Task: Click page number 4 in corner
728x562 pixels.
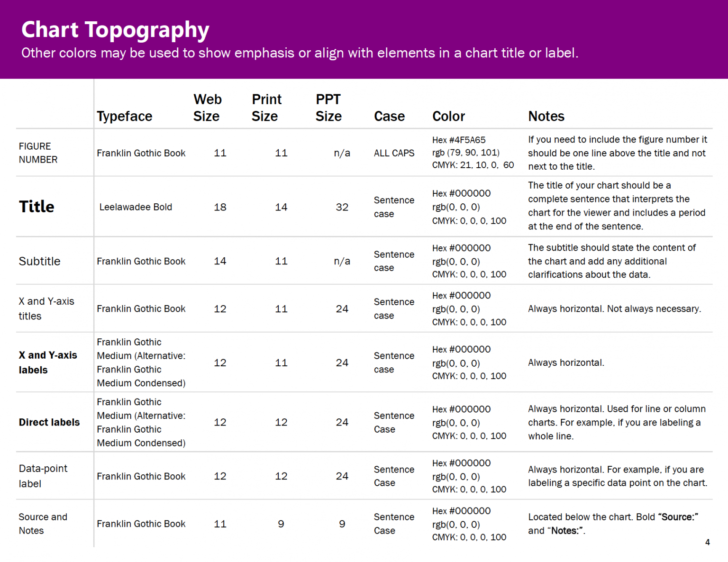Action: tap(707, 542)
